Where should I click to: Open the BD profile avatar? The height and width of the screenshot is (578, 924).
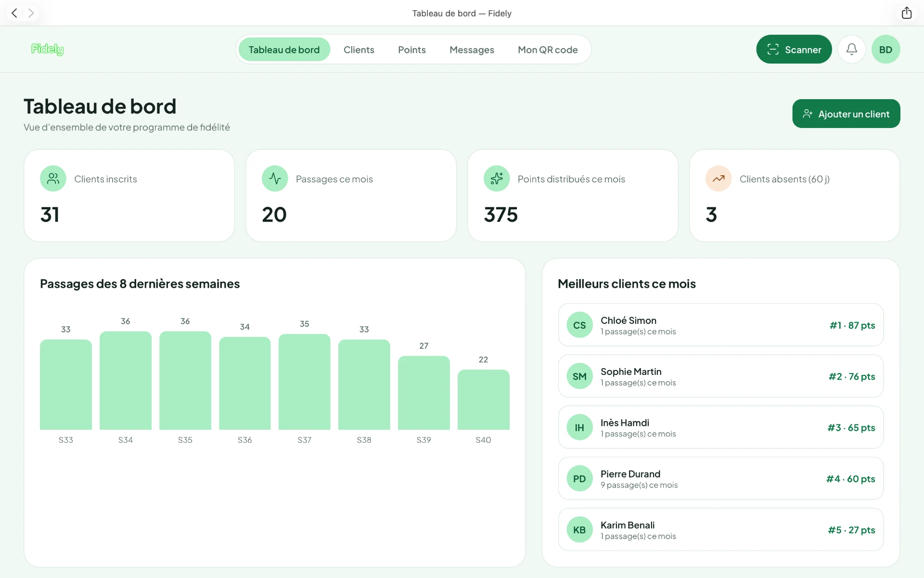tap(885, 49)
